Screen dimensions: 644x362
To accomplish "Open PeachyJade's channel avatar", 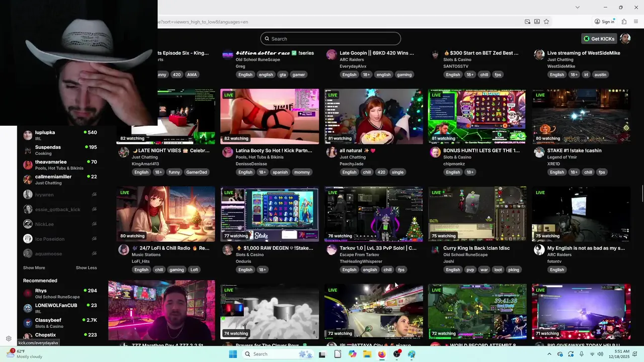I will (x=332, y=152).
